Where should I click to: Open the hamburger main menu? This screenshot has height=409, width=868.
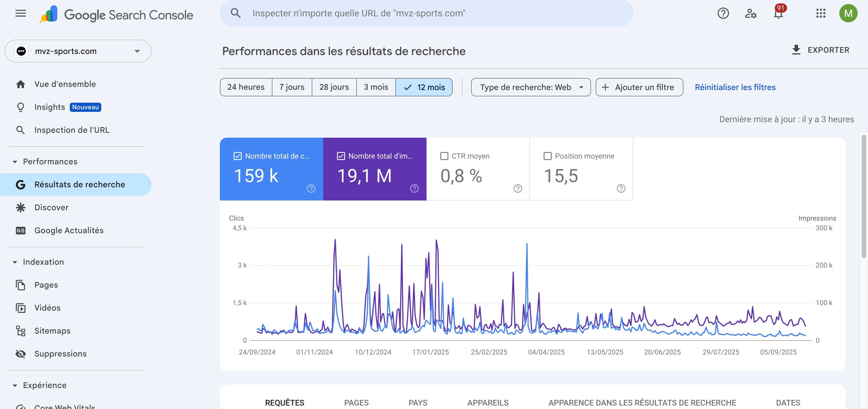pyautogui.click(x=21, y=13)
